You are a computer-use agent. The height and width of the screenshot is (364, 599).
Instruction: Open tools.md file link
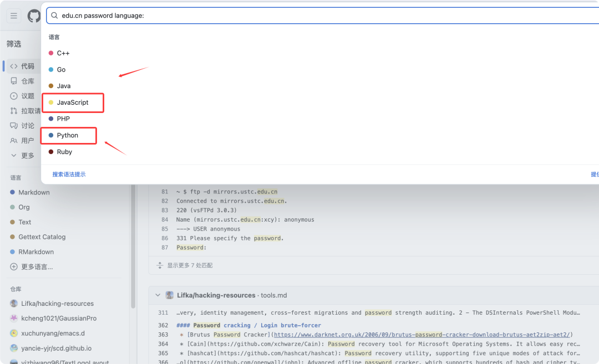273,295
